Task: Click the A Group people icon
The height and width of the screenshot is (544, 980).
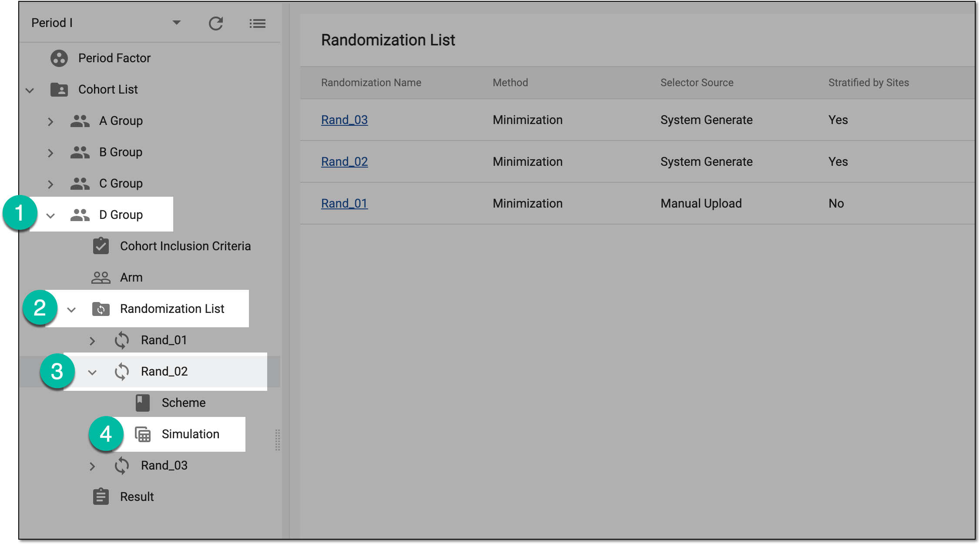Action: [x=80, y=121]
